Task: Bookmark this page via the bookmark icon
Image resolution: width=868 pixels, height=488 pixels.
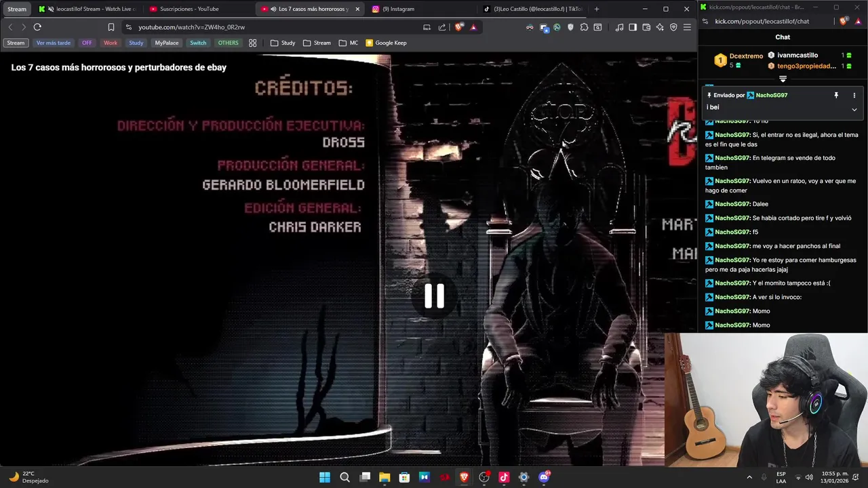Action: click(111, 27)
